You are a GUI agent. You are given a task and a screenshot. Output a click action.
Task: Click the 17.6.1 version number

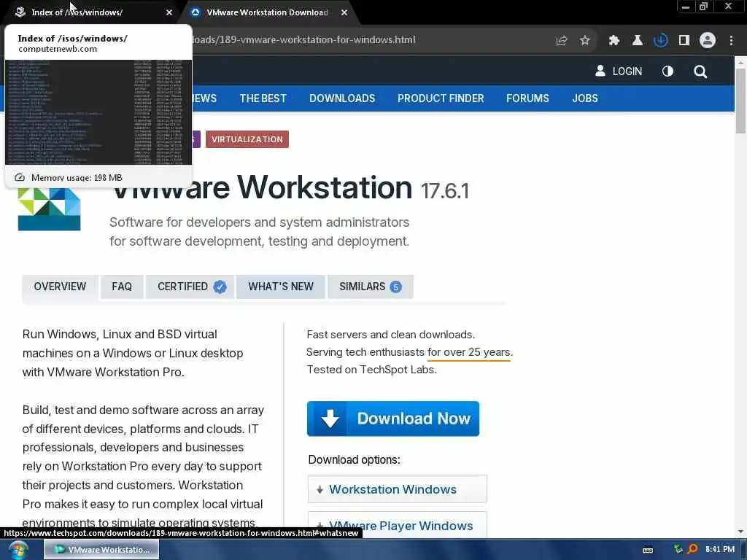(444, 191)
